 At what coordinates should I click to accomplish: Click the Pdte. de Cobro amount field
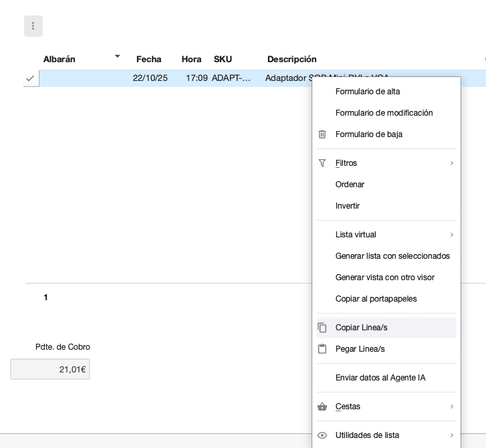[50, 369]
